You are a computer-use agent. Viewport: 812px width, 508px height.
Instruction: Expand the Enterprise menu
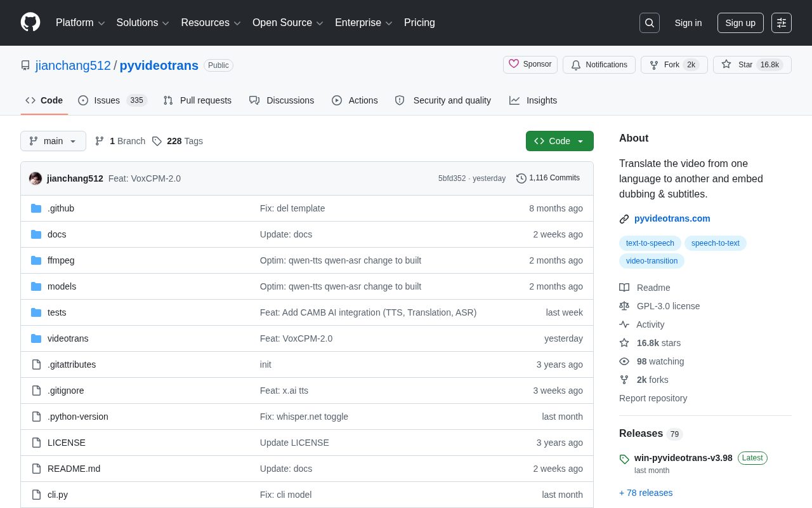click(364, 23)
